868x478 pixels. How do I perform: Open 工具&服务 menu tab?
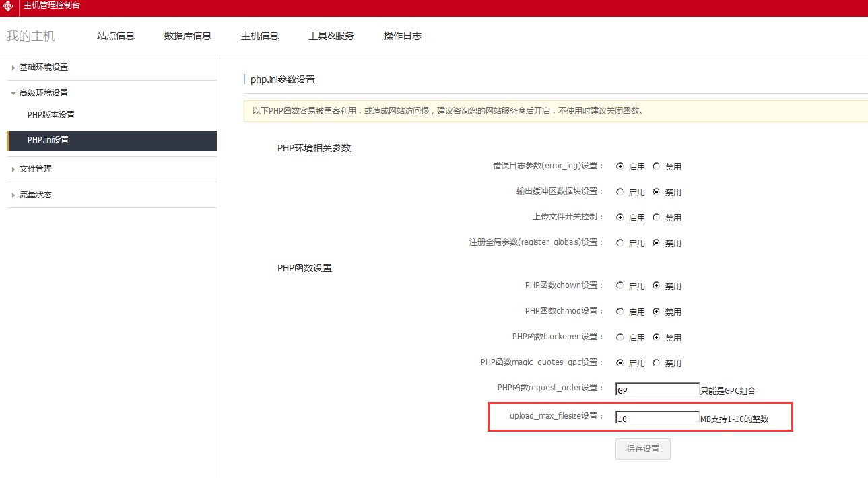[331, 36]
